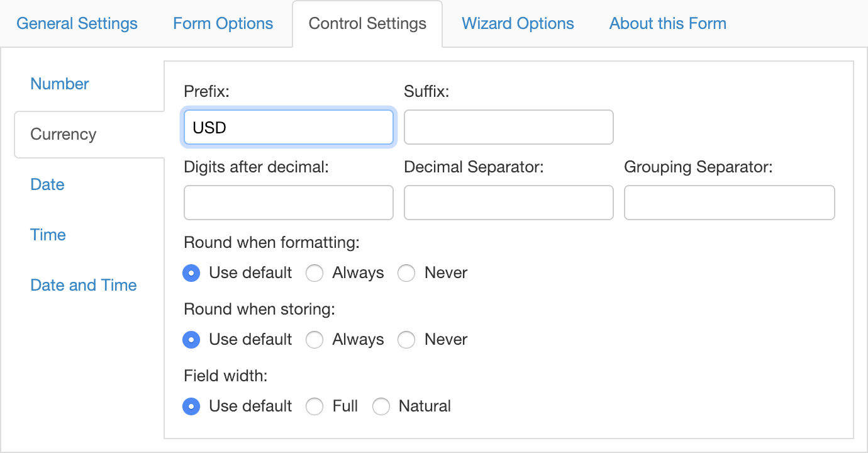
Task: Select Use default for Field width
Action: point(191,406)
